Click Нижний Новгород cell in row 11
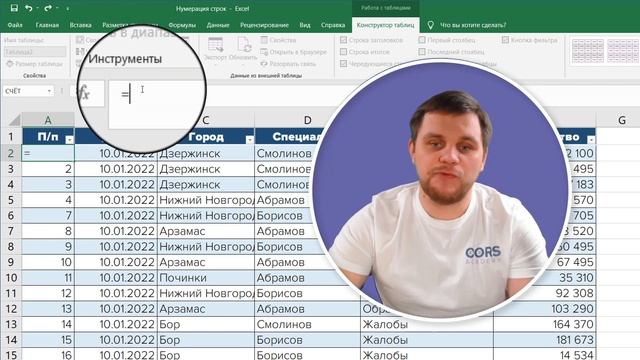This screenshot has width=640, height=360. point(206,293)
